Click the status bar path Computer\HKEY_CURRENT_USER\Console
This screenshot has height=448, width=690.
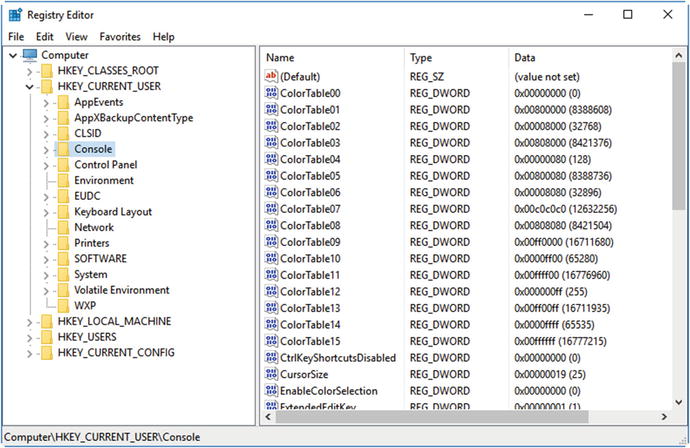tap(102, 437)
